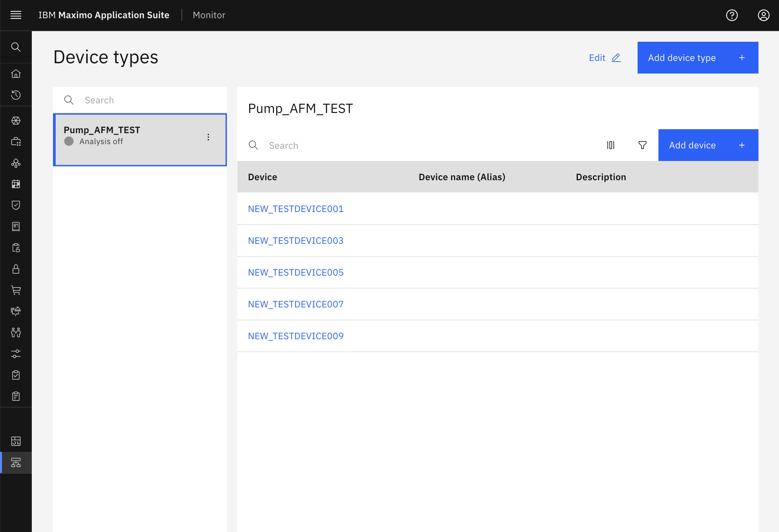This screenshot has width=779, height=532.
Task: Click the Edit link with pencil
Action: click(x=605, y=58)
